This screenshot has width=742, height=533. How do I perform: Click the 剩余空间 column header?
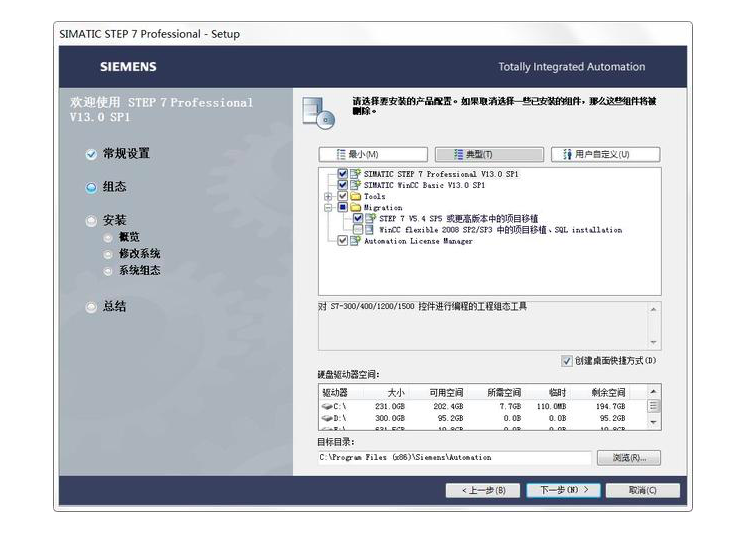[608, 392]
